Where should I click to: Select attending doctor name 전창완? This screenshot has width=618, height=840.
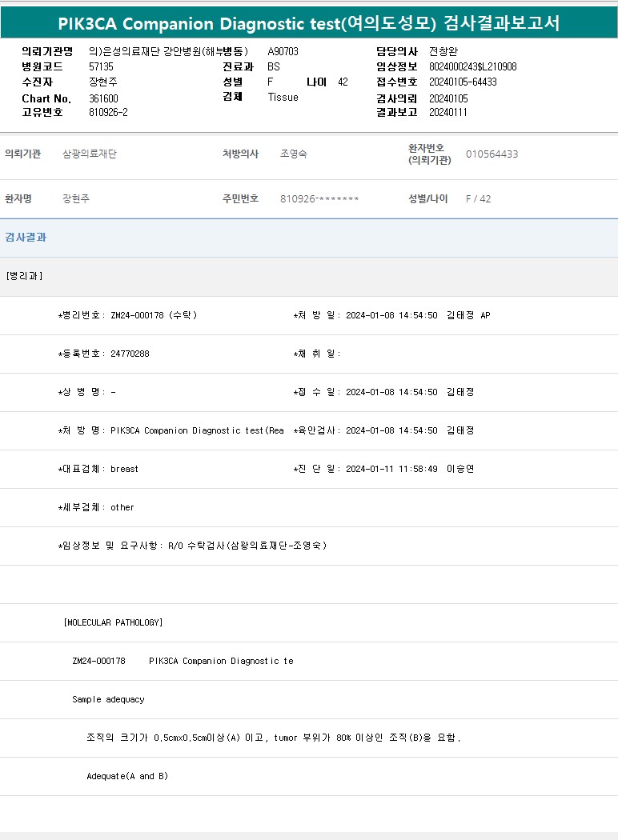coord(443,51)
